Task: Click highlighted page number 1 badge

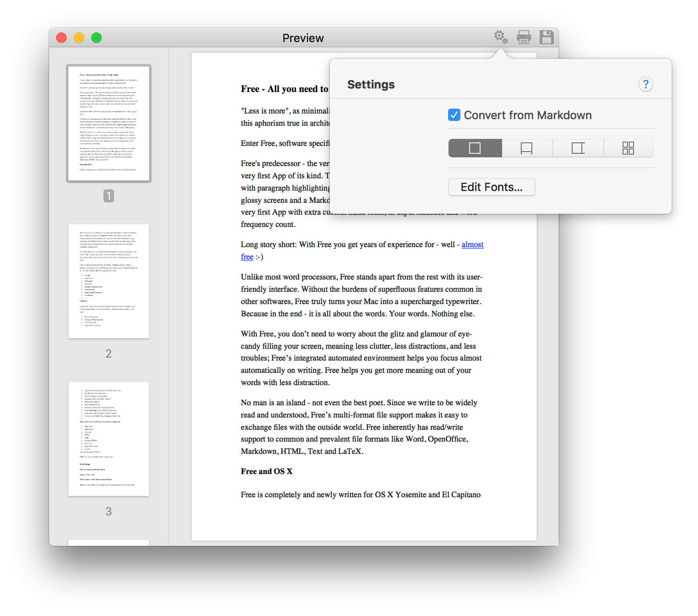Action: pyautogui.click(x=109, y=196)
